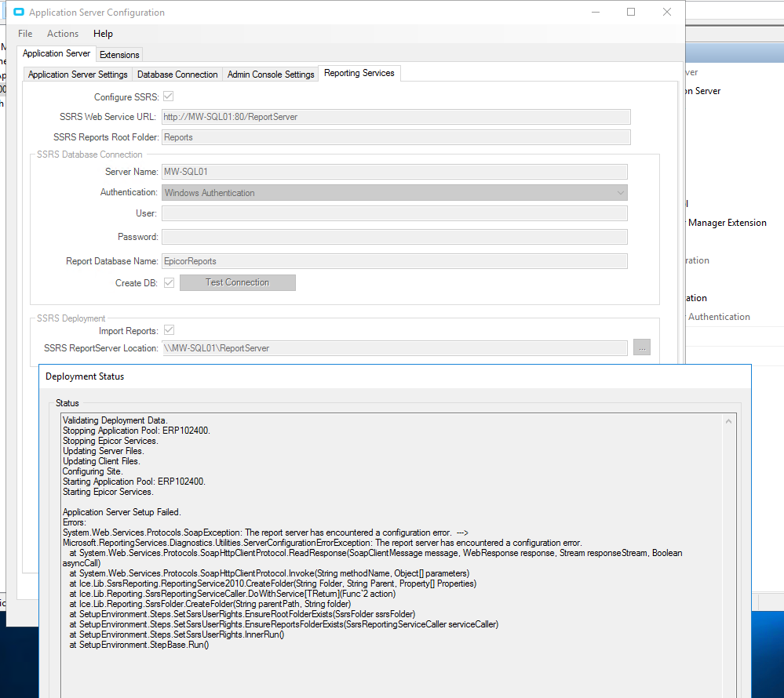Click the Application Server Configuration title icon
Image resolution: width=784 pixels, height=698 pixels.
[19, 12]
